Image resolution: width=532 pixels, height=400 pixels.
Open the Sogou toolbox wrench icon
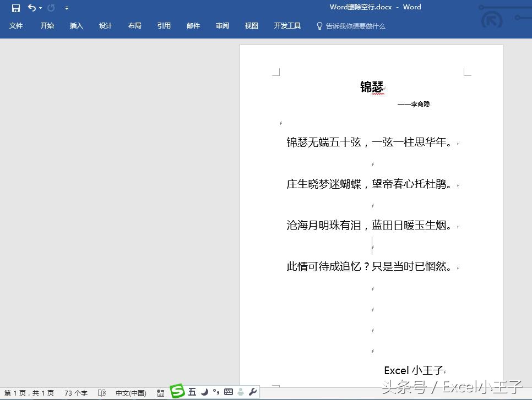click(x=252, y=392)
